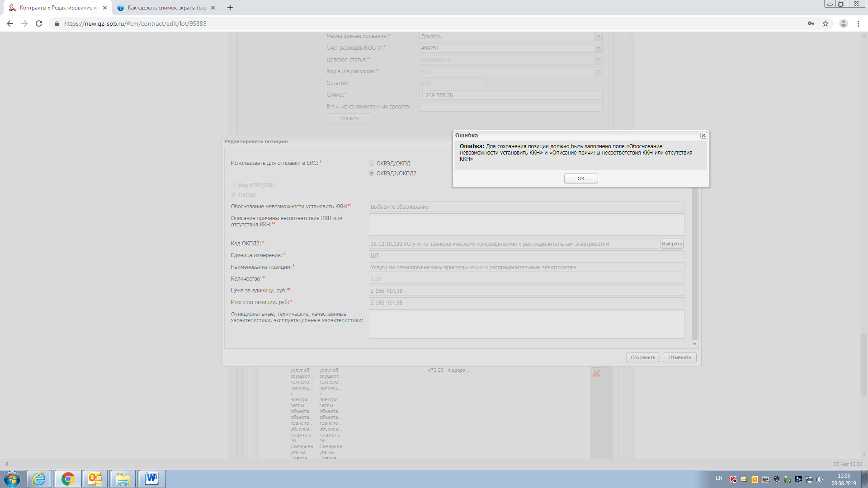Screen dimensions: 868x488
Task: Close the Ошибка error dialog with X
Action: tap(703, 136)
